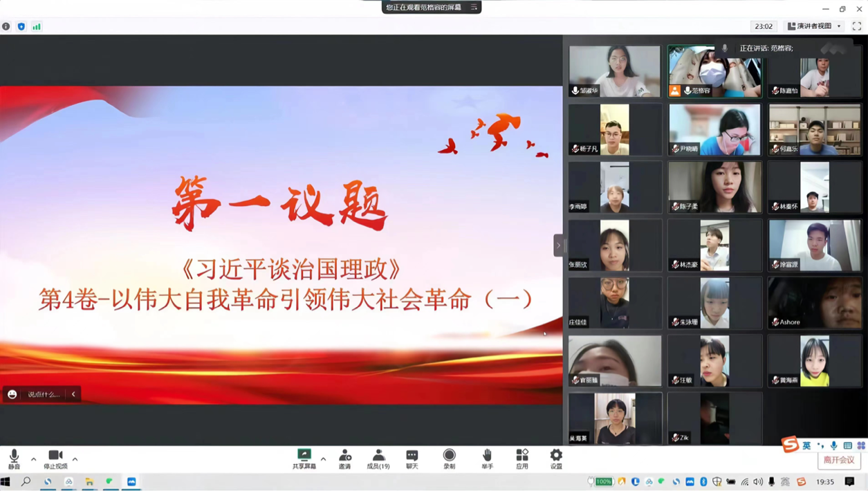Click the 说点什么 quick chat input
This screenshot has height=491, width=868.
tap(43, 394)
